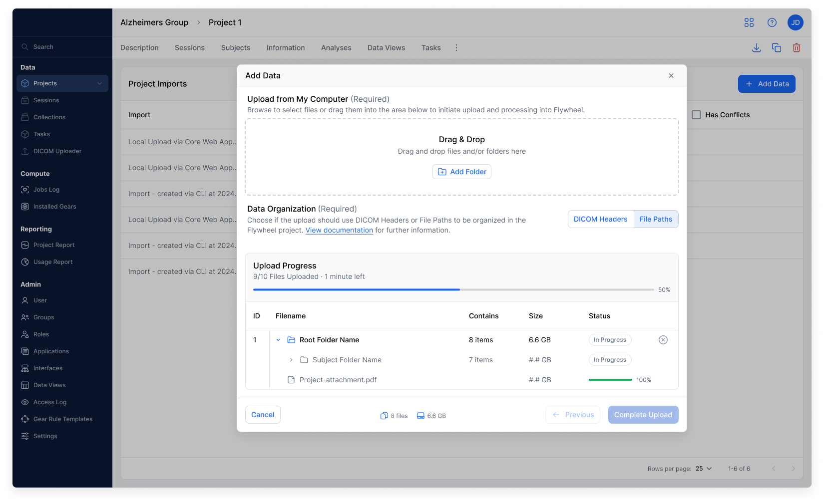Click the Subject Folder Name In Progress badge
824x504 pixels.
pyautogui.click(x=610, y=360)
